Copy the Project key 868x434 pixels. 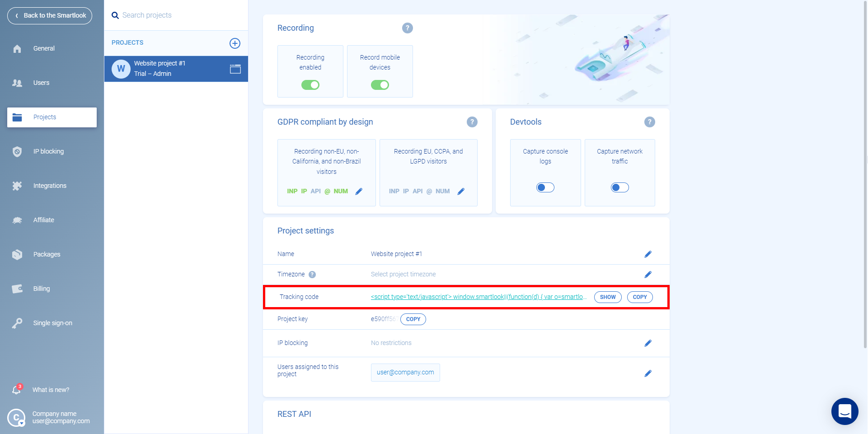[x=413, y=319]
